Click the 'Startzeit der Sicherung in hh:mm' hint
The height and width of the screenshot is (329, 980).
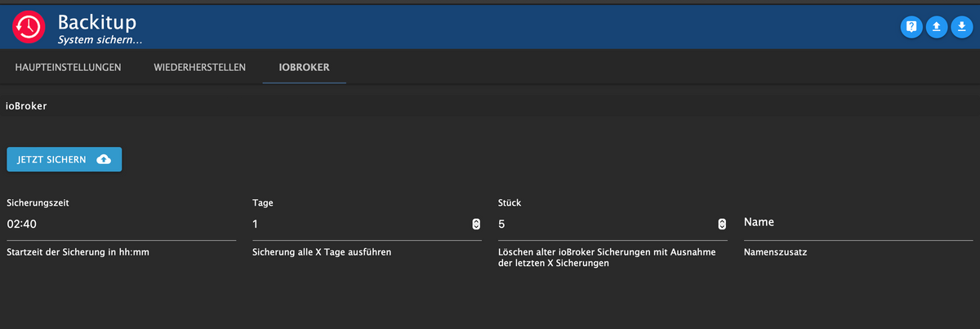(x=78, y=253)
